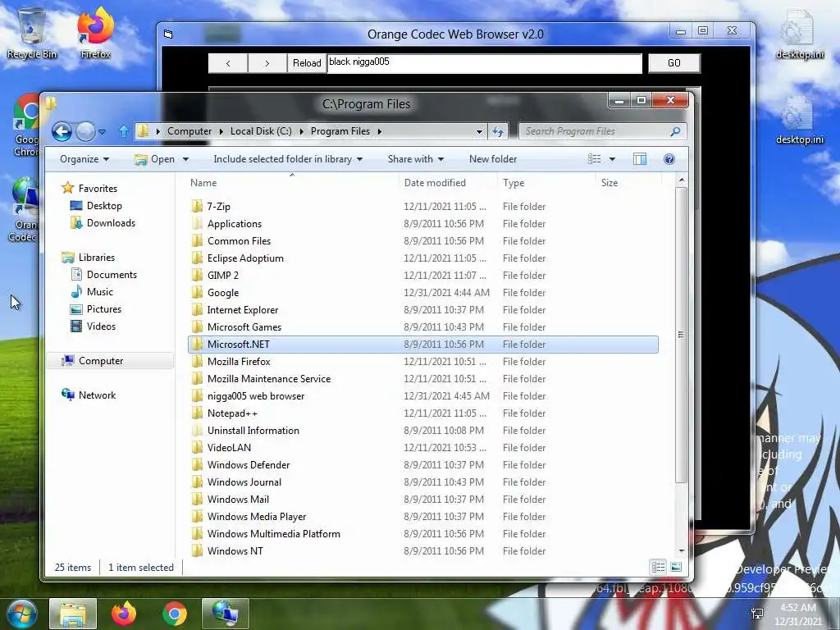Open the Help question mark icon
The height and width of the screenshot is (630, 840).
pyautogui.click(x=669, y=159)
